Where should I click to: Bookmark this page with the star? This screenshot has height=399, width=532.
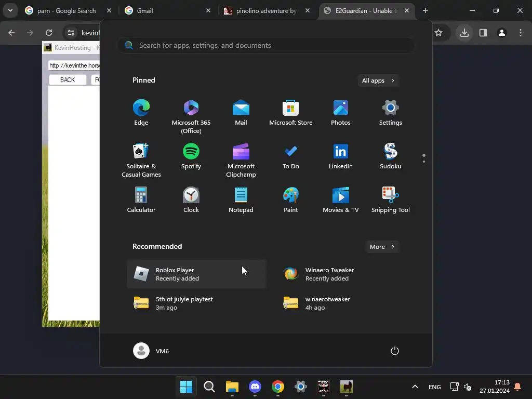(x=438, y=33)
